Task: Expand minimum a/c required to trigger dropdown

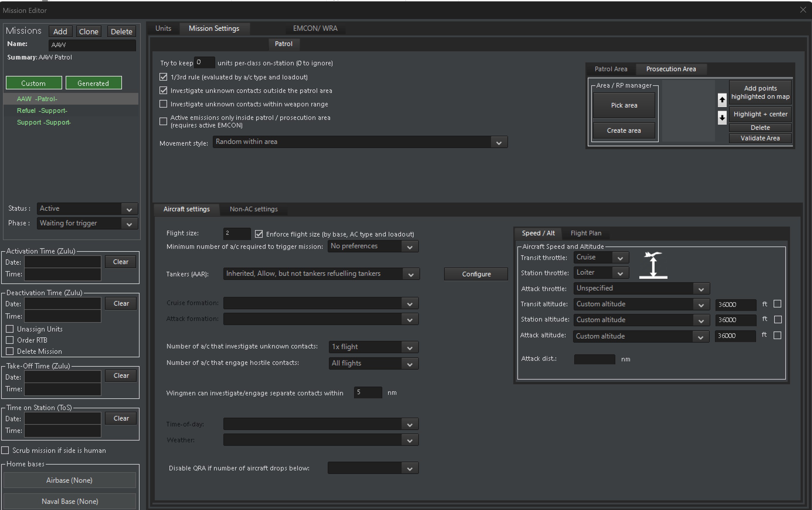Action: coord(373,246)
